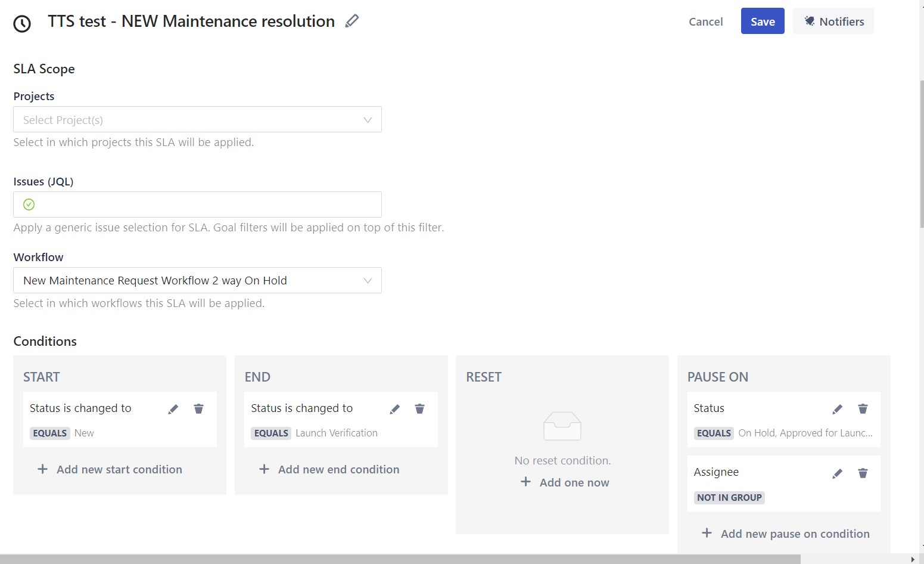The height and width of the screenshot is (564, 924).
Task: Delete the END 'Status is changed to' condition
Action: click(419, 409)
